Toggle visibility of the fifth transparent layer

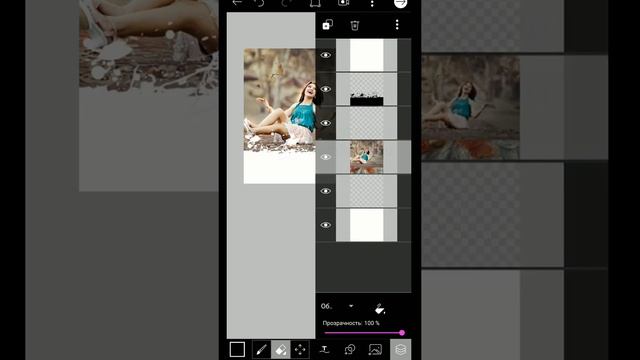pyautogui.click(x=326, y=191)
